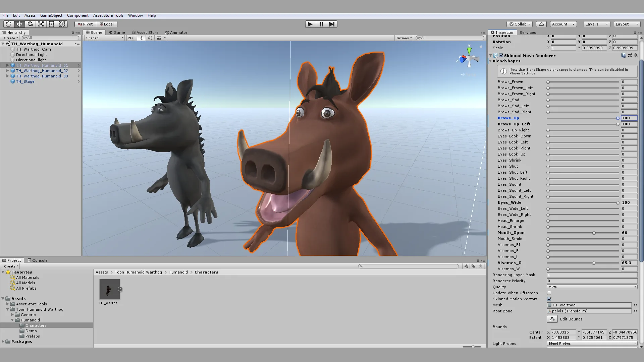Toggle Skinned Mesh Renderer enabled checkbox
This screenshot has width=644, height=362.
tap(501, 55)
